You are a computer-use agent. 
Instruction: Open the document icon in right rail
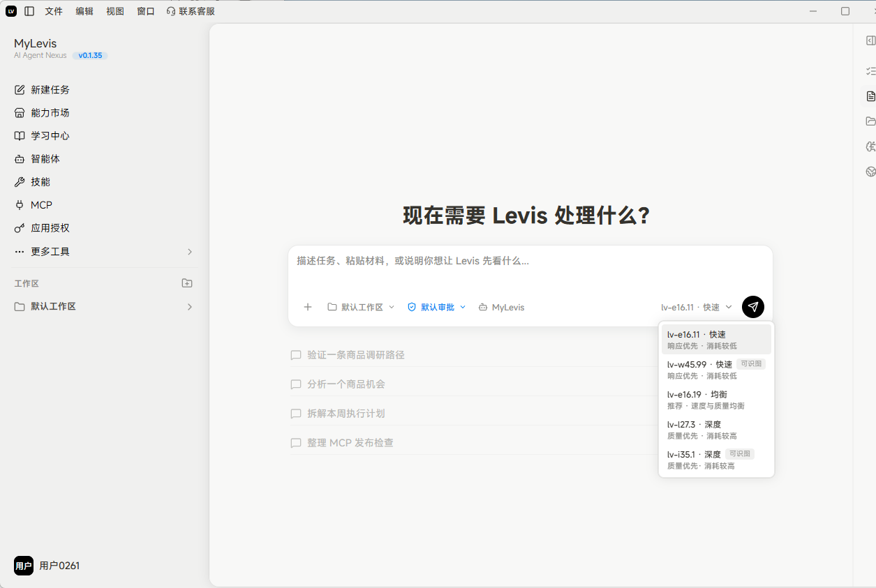870,96
